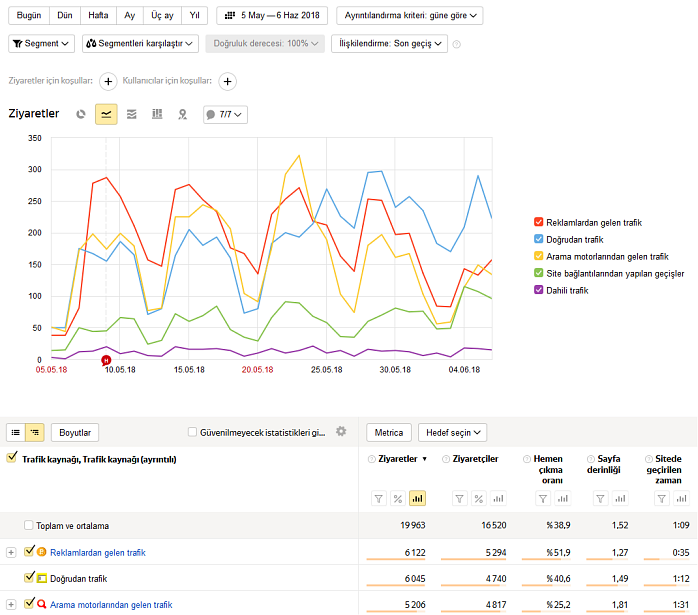Viewport: 698px width, 615px height.
Task: Enable Güvenilmeyecek istatistikleri checkbox
Action: pyautogui.click(x=192, y=432)
